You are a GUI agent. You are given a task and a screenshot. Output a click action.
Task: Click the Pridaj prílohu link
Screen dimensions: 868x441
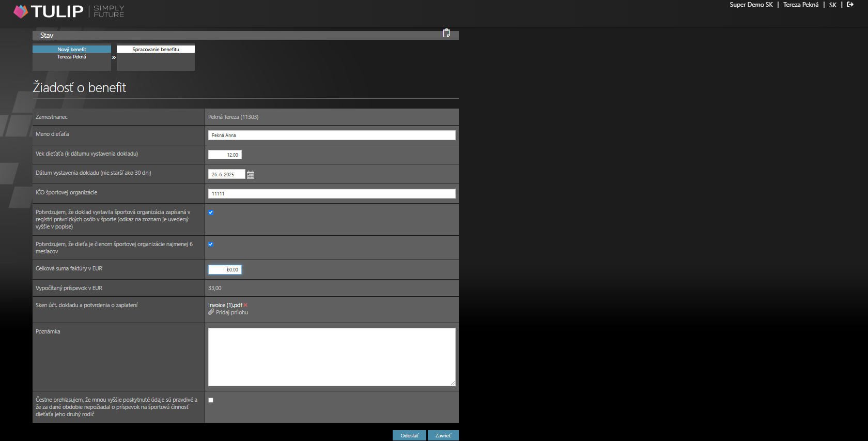[232, 312]
